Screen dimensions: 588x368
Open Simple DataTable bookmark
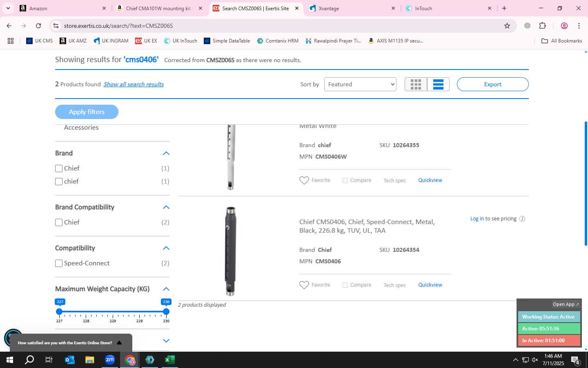pyautogui.click(x=227, y=41)
